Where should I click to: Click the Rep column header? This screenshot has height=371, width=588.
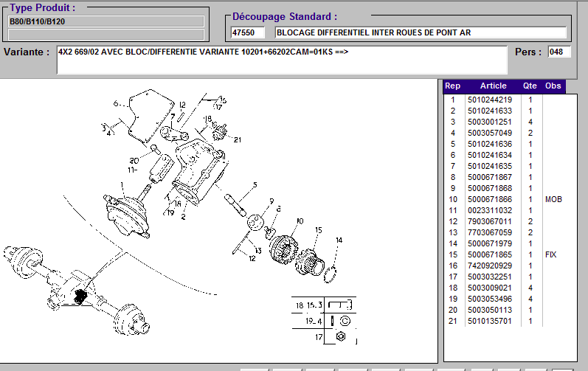point(452,86)
